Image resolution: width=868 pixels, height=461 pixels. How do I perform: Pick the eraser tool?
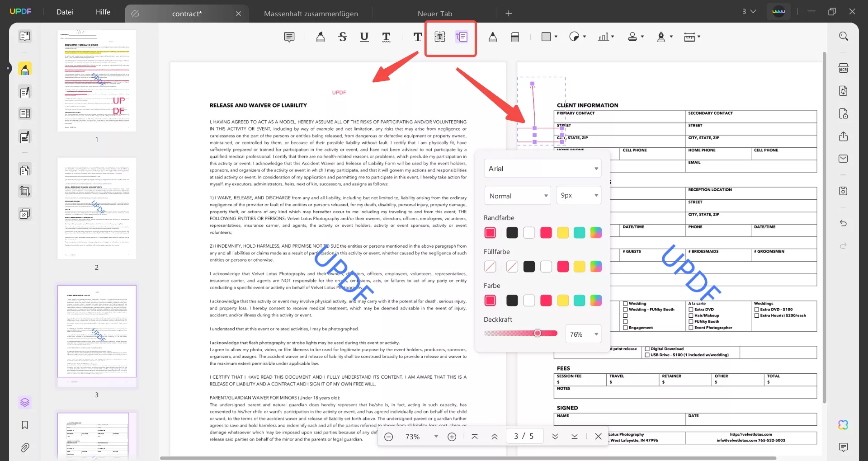click(x=515, y=37)
